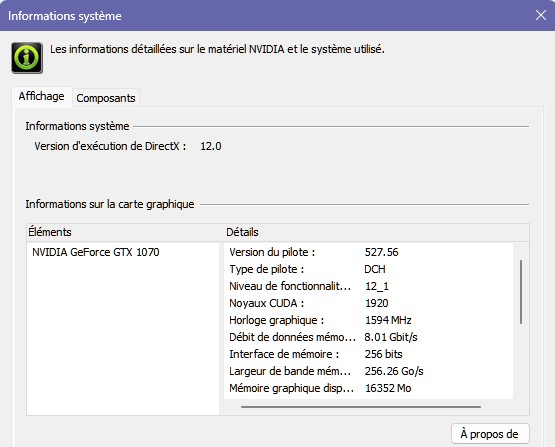Select the Niveau de fonctionnalit… row
The image size is (555, 447).
[368, 286]
